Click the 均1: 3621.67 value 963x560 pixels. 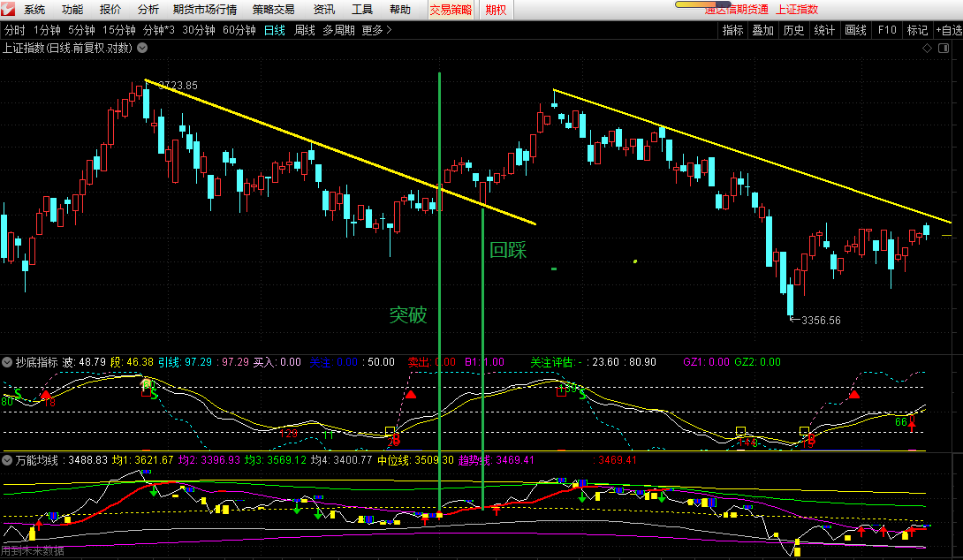click(142, 460)
